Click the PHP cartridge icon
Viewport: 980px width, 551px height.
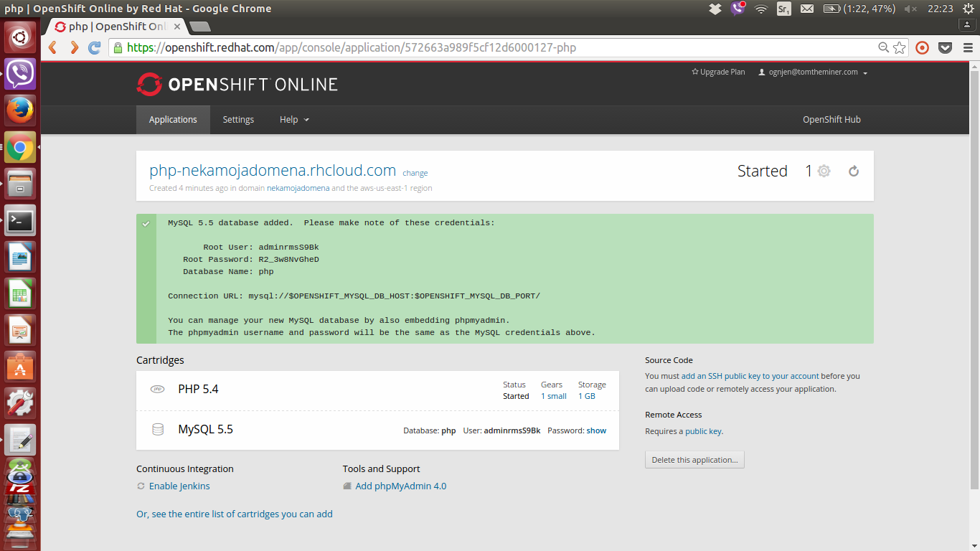tap(157, 389)
